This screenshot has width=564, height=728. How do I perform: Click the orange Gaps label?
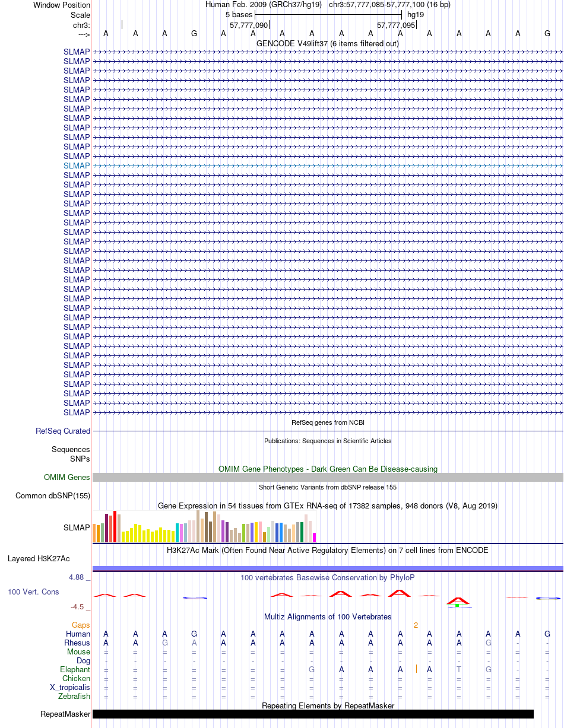[81, 625]
